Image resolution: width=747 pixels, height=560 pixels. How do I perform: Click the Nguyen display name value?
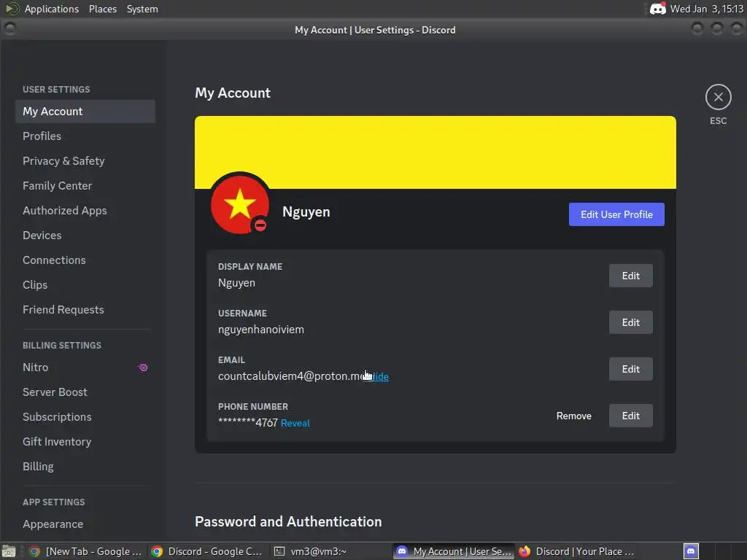(237, 283)
